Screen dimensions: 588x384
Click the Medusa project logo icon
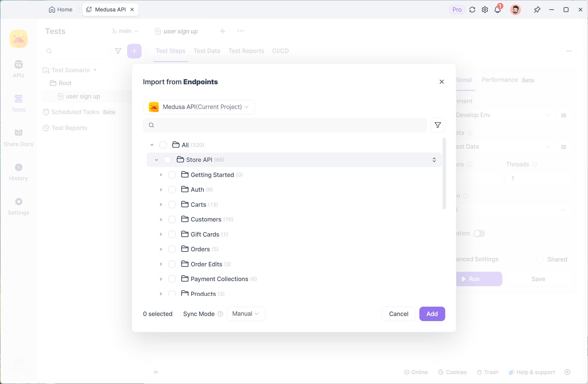tap(19, 39)
